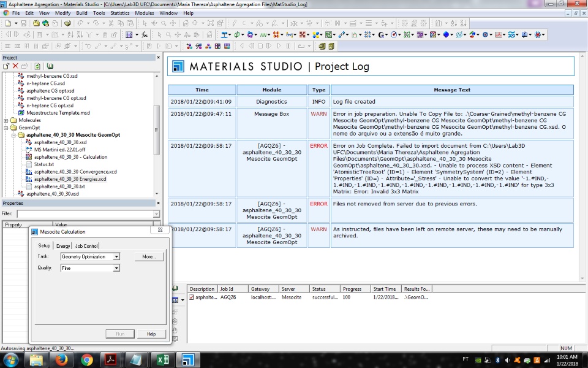
Task: Open the Properties Filter dropdown
Action: tap(156, 214)
